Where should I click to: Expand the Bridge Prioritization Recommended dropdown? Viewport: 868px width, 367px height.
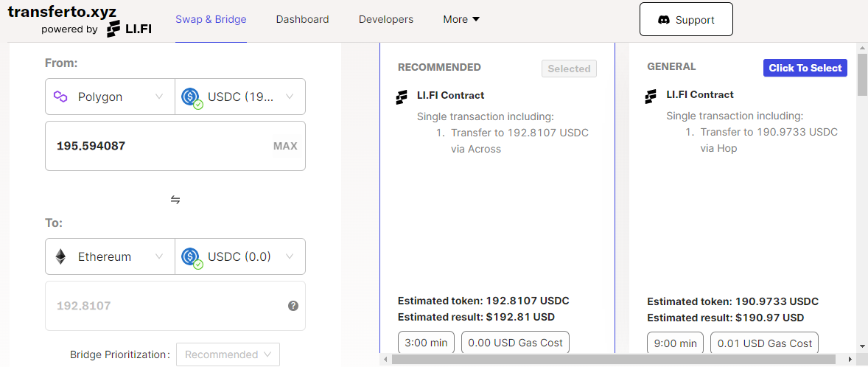tap(228, 354)
